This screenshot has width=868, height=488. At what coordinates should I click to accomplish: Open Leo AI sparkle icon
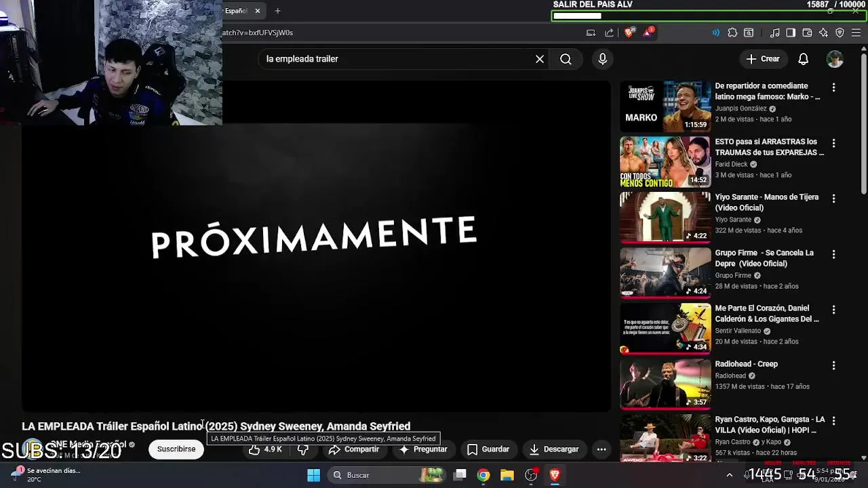click(823, 33)
